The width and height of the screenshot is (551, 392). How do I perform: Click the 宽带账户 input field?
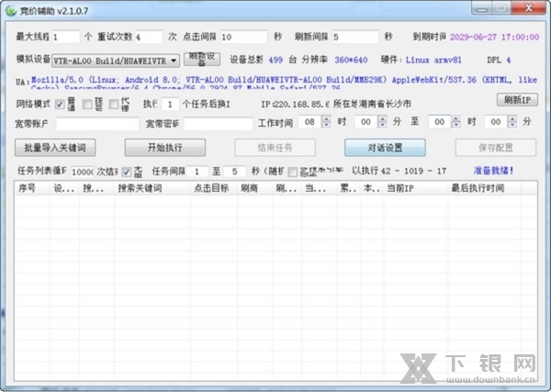point(97,124)
